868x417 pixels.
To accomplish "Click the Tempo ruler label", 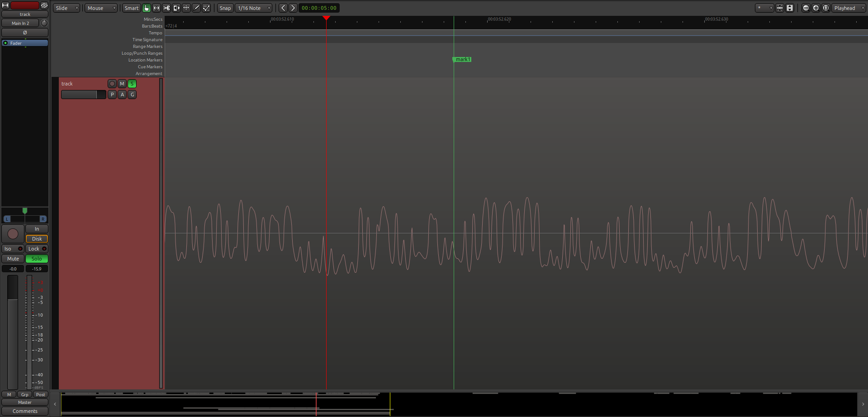I will [155, 33].
